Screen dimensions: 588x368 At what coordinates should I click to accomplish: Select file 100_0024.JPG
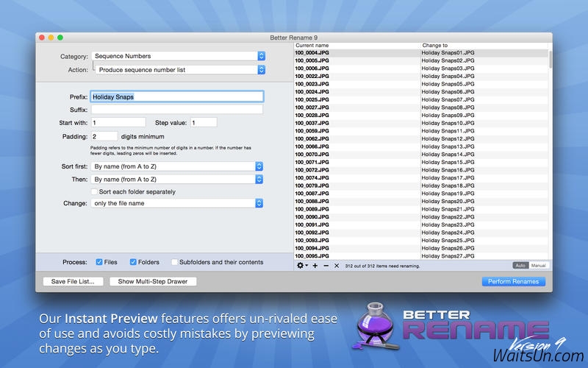click(x=312, y=92)
